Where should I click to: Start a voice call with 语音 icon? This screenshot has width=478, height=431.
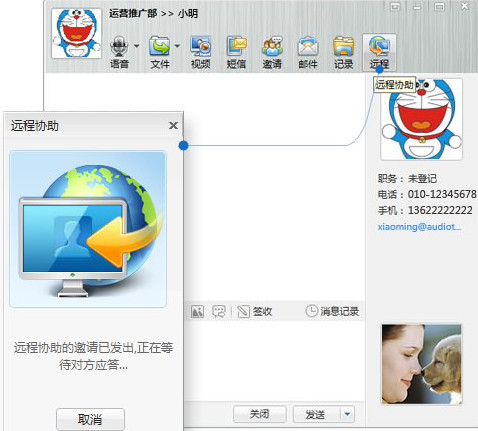[119, 52]
